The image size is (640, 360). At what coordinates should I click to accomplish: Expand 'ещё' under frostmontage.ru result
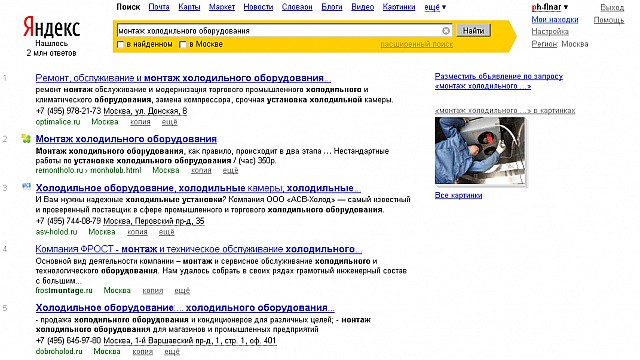click(182, 291)
